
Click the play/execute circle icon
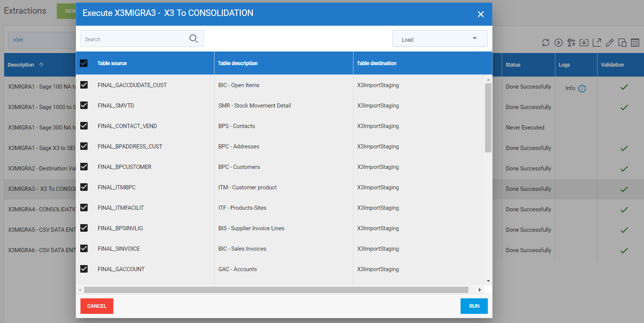[x=558, y=43]
